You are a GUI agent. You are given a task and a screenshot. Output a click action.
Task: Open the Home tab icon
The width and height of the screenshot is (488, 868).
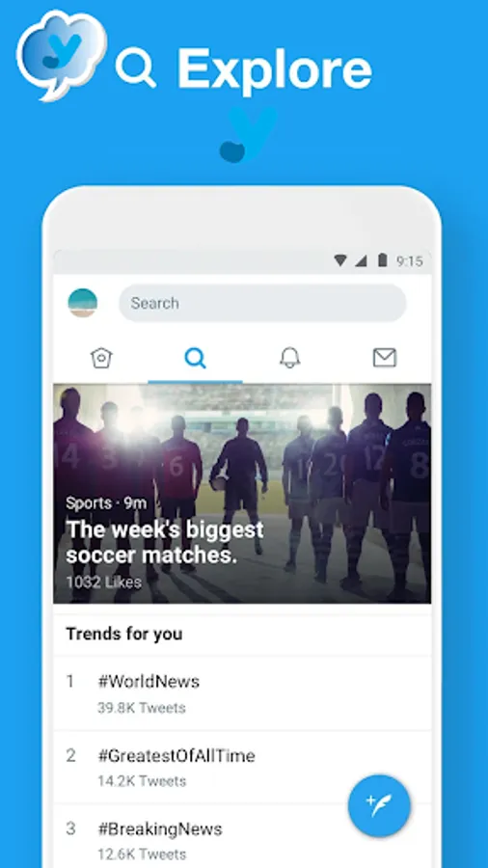[101, 358]
